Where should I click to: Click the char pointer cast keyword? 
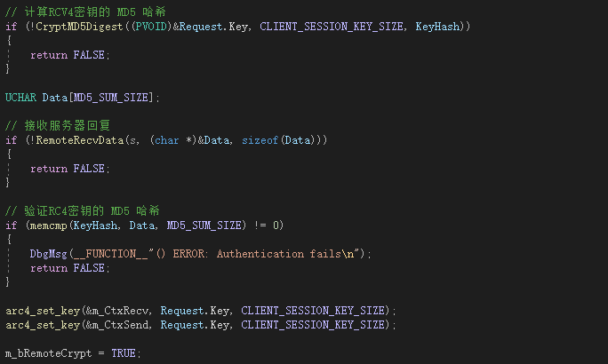[x=167, y=140]
